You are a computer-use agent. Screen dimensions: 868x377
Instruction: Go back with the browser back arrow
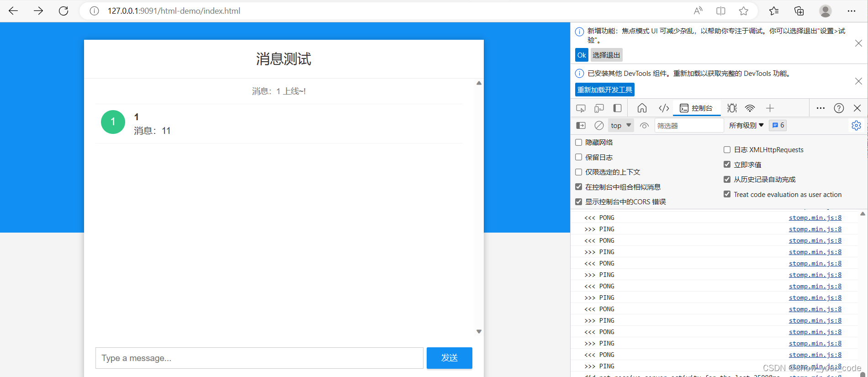[13, 11]
